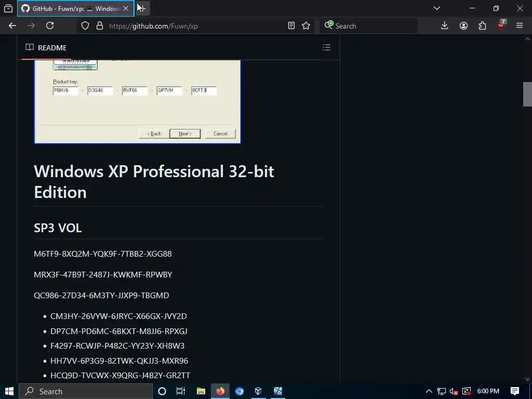532x399 pixels.
Task: Select key DP7CM-PD6MC-6BKXT-M8JJ6-RPXGJ
Action: 119,331
